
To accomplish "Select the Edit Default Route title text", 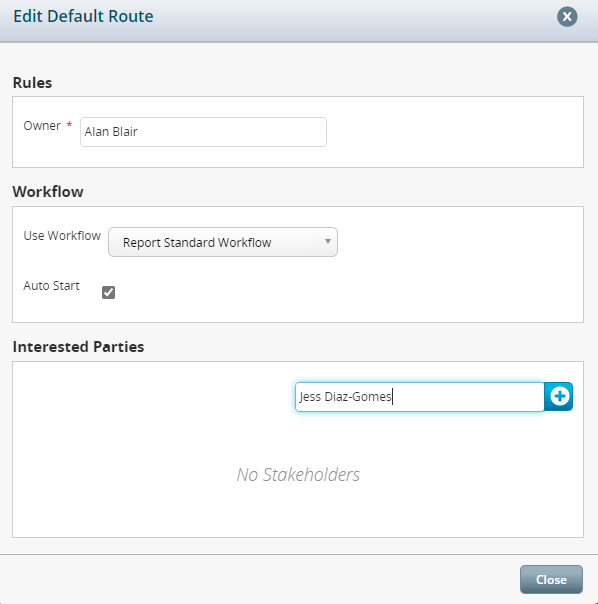I will click(x=83, y=17).
